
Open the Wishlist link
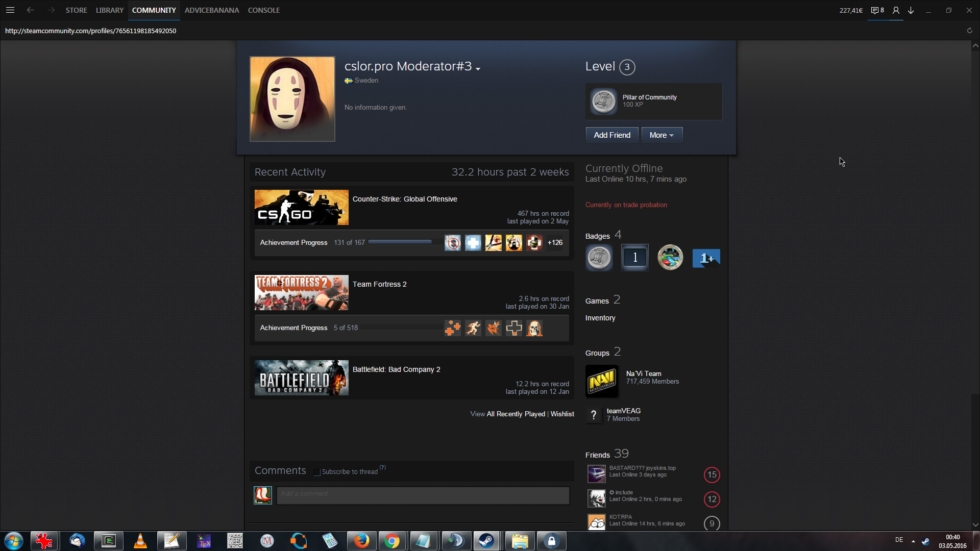tap(562, 414)
